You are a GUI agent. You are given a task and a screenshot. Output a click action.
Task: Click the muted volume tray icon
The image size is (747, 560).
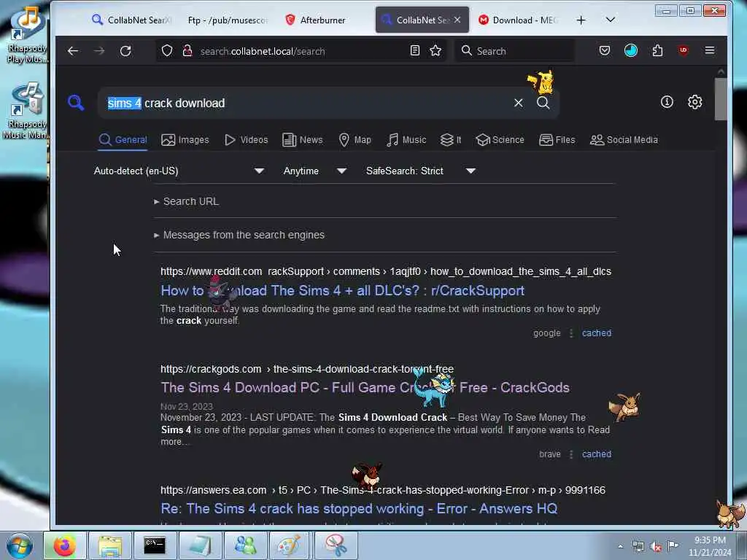tap(656, 547)
